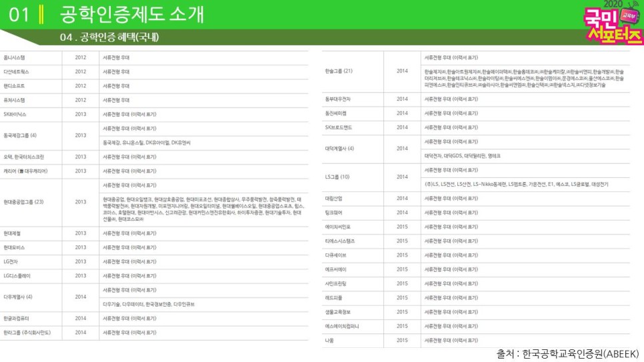Click subtitle 04. 공학인증 혜택(국내)

(x=109, y=37)
